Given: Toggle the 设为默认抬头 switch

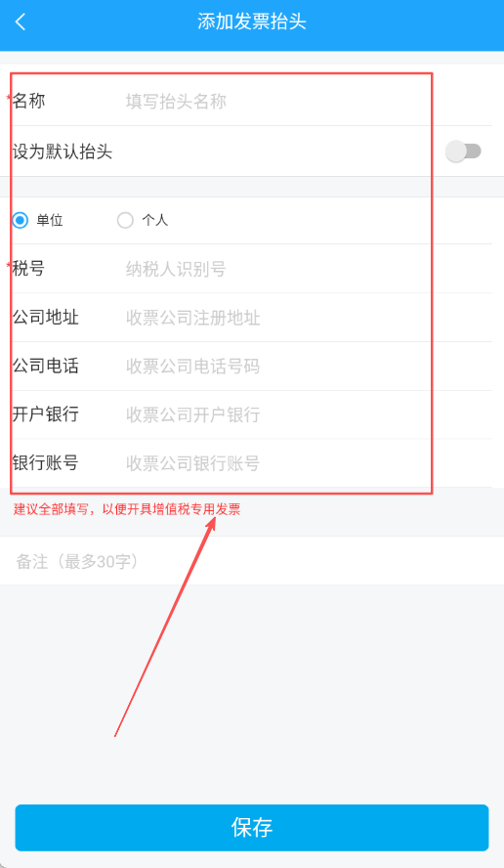Looking at the screenshot, I should point(464,152).
